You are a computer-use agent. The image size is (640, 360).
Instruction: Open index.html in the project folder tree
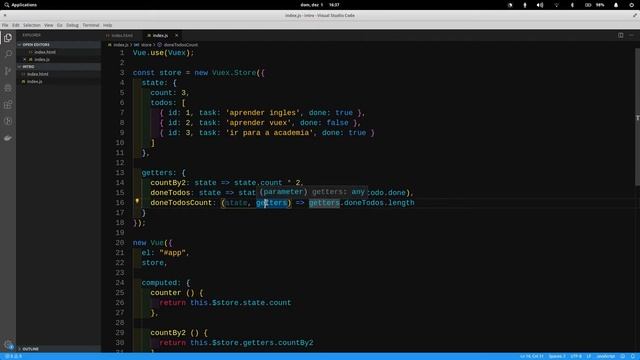38,74
